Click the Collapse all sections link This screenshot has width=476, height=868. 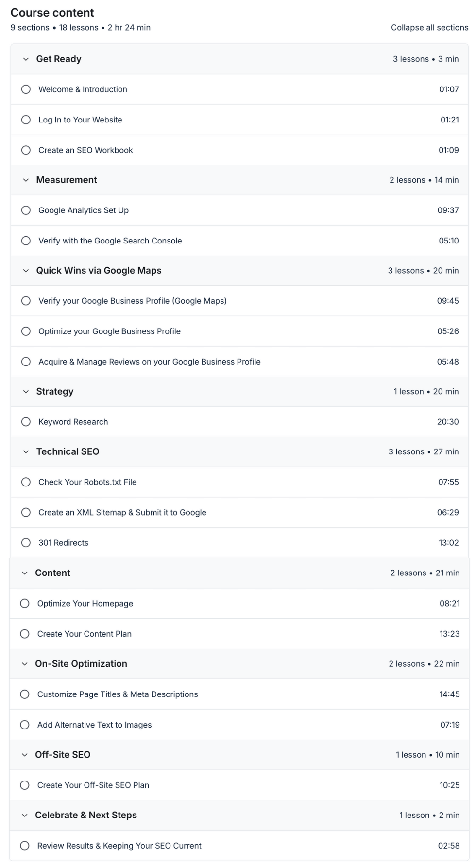[429, 28]
